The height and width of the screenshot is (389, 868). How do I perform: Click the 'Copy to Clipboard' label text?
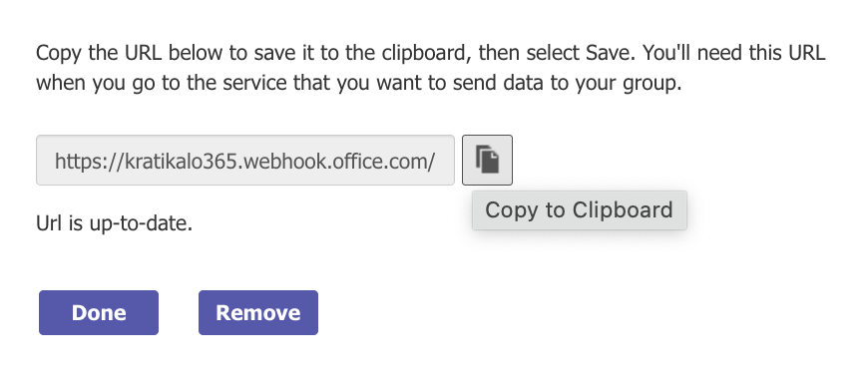coord(579,210)
